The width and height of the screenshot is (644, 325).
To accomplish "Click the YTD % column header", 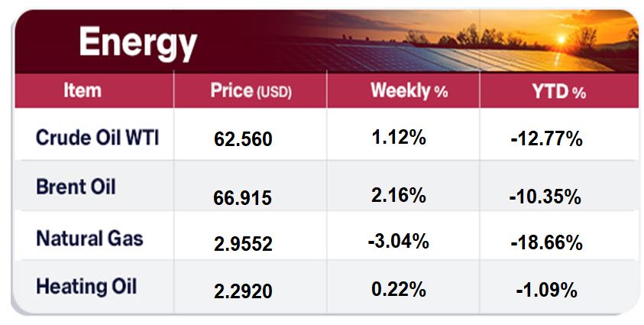I will click(558, 93).
